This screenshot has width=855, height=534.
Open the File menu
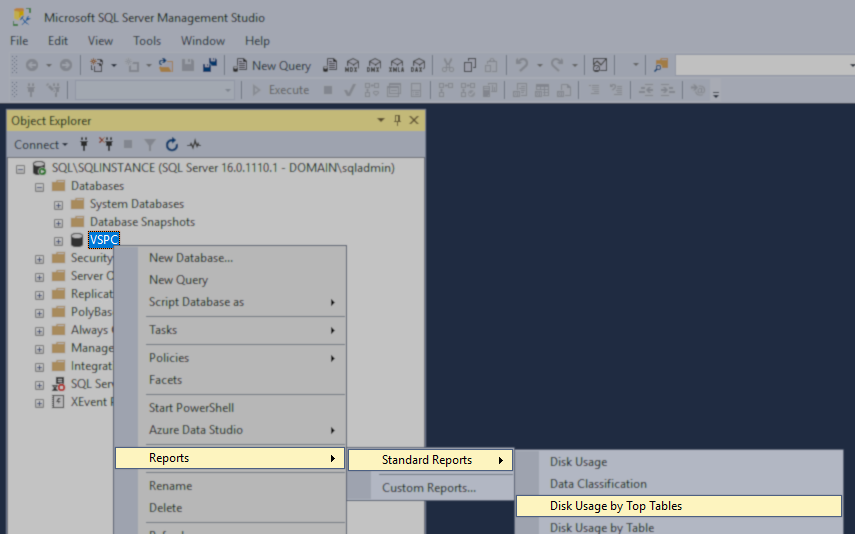coord(19,41)
